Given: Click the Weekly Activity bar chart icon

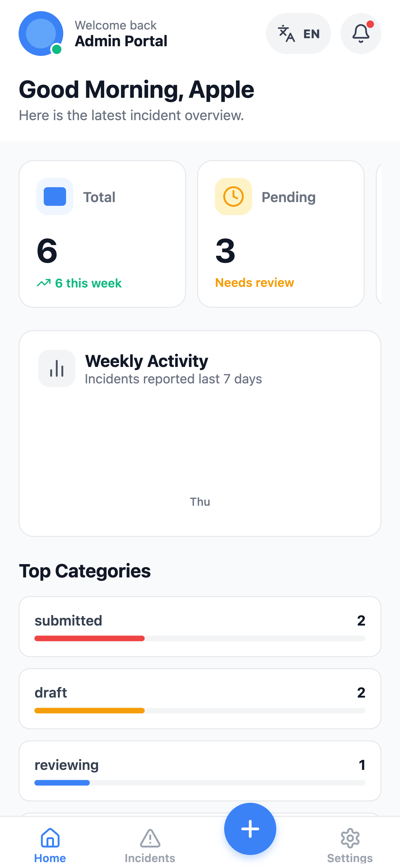Looking at the screenshot, I should pos(56,368).
